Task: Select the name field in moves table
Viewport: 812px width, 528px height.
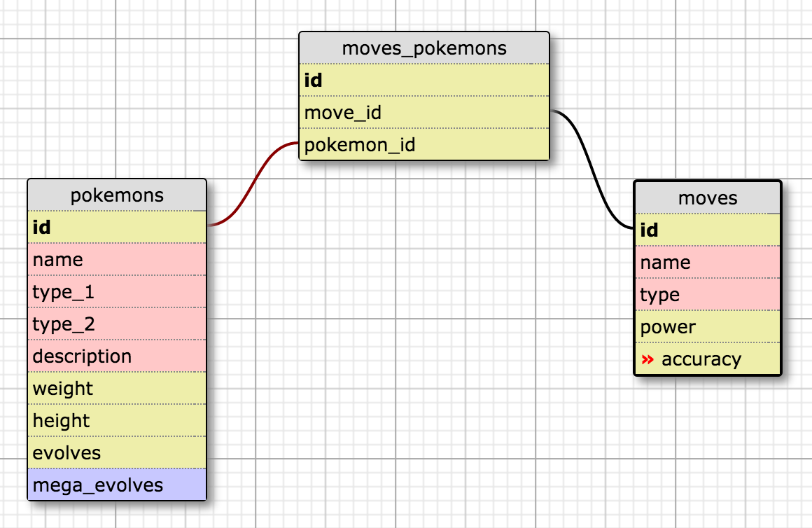Action: point(708,262)
